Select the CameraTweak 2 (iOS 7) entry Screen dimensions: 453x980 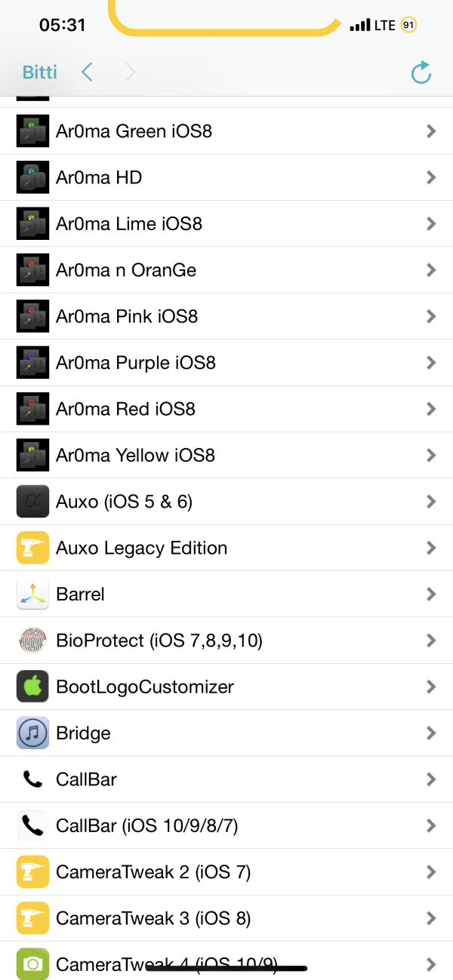click(153, 872)
